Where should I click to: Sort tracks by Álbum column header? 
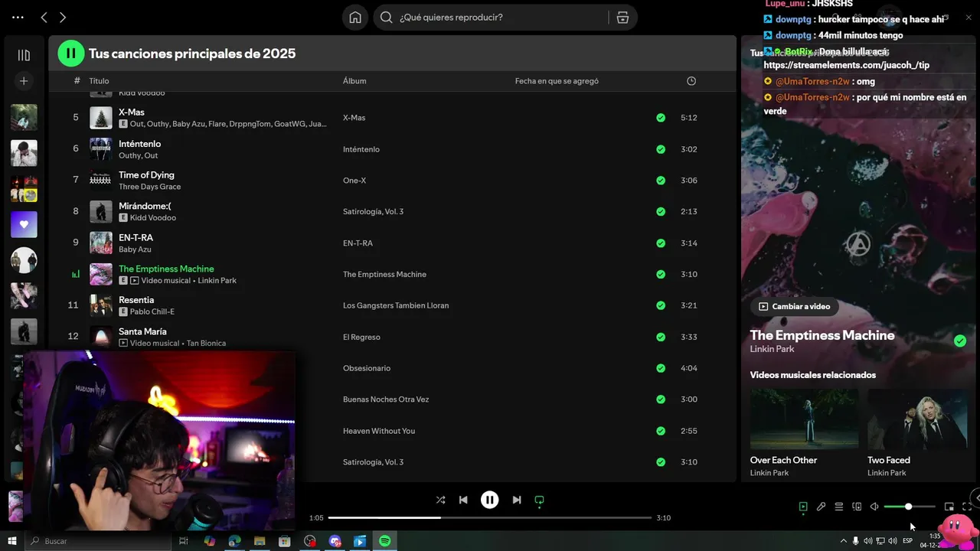click(354, 81)
